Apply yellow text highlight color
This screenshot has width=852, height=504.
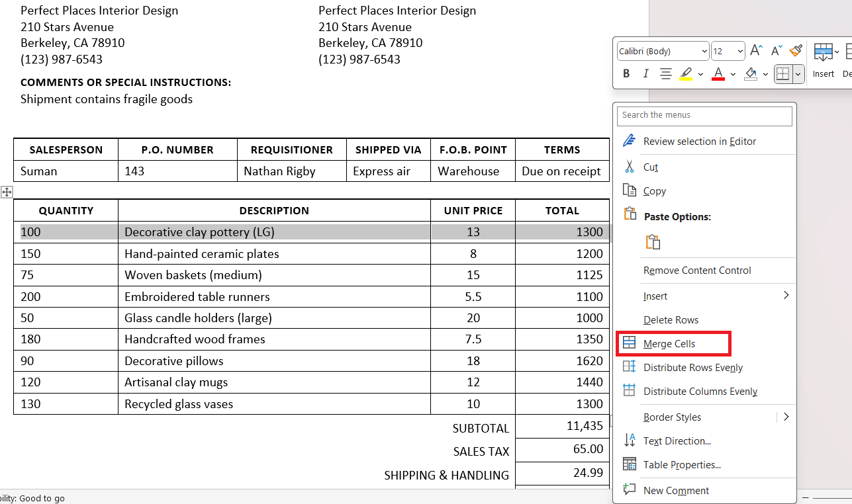click(x=686, y=73)
